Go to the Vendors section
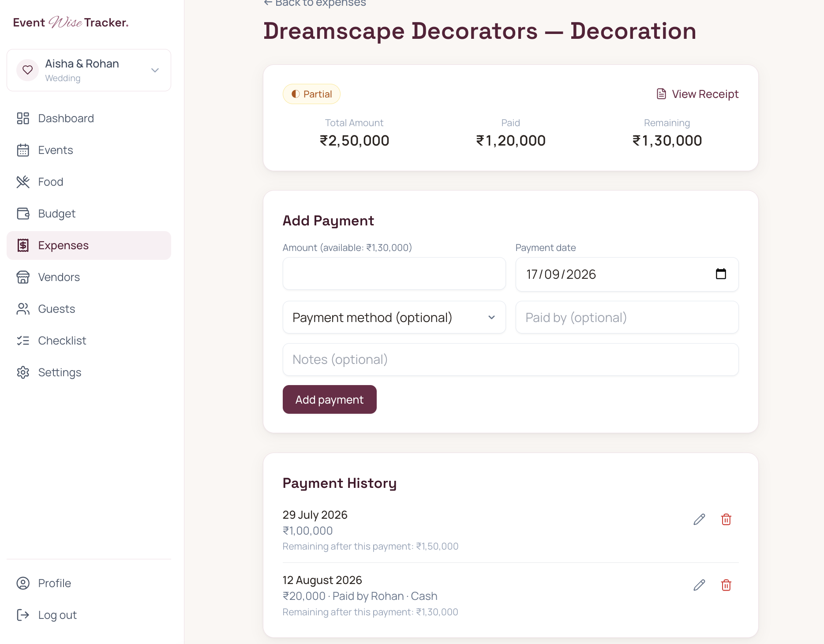This screenshot has width=824, height=644. [89, 277]
